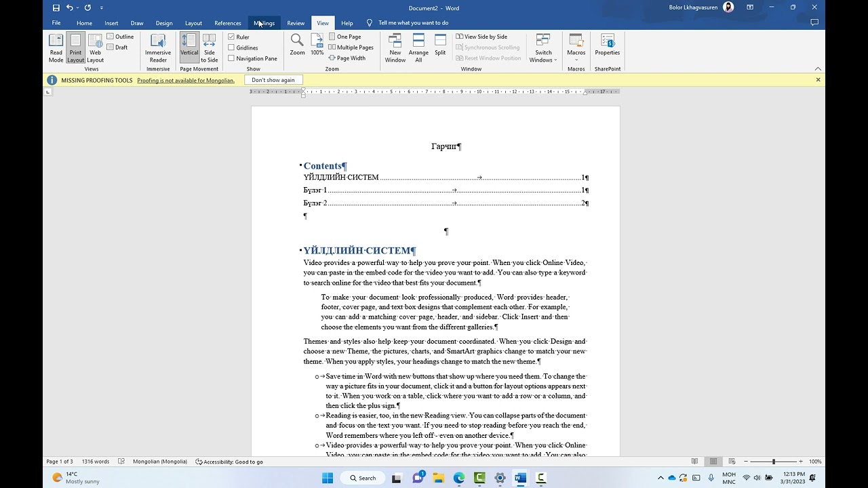Switch to Read Mode view
This screenshot has height=488, width=868.
click(x=56, y=48)
